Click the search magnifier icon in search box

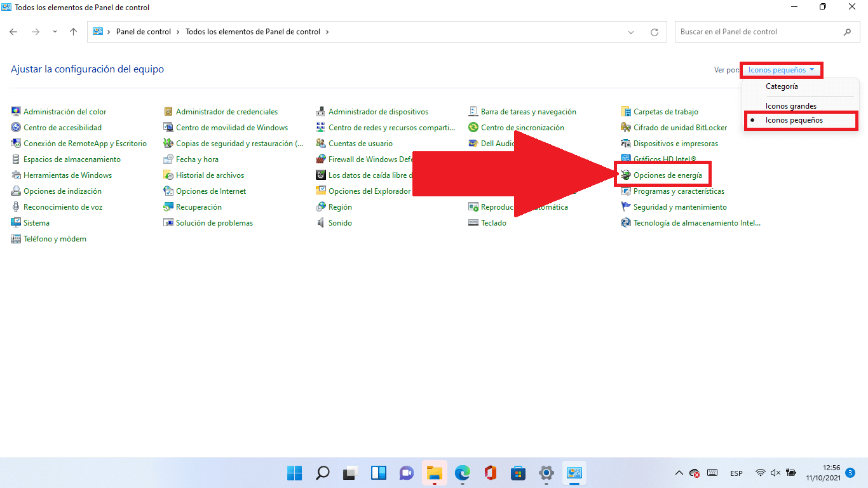coord(847,32)
